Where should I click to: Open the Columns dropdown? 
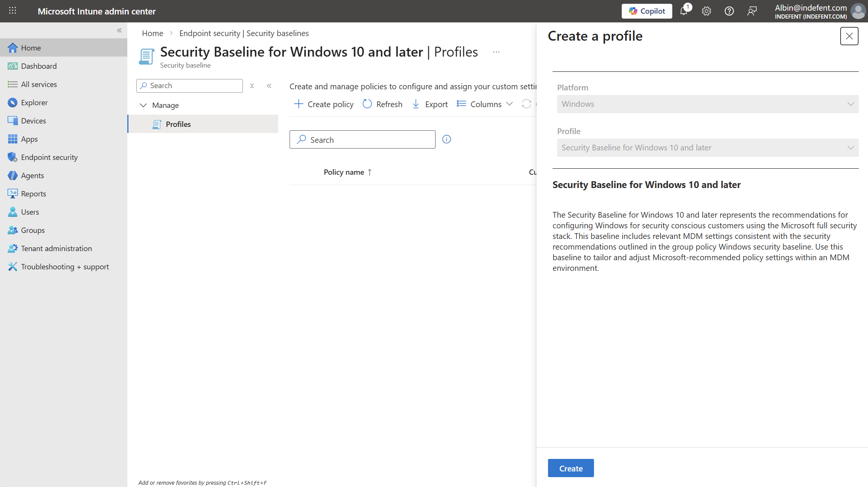485,104
